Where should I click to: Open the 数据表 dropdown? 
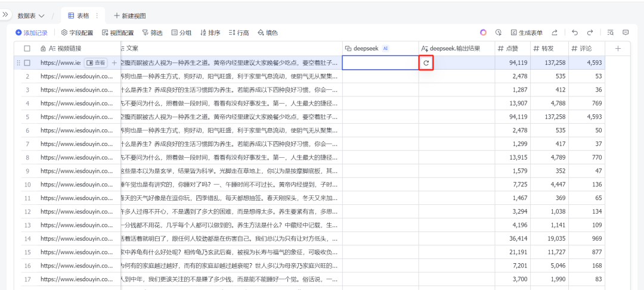click(x=31, y=16)
